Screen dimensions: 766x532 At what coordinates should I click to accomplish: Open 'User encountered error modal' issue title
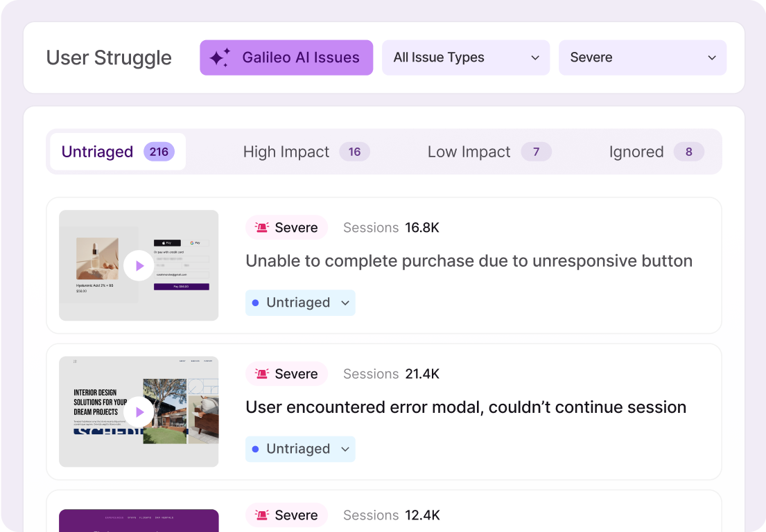coord(466,407)
